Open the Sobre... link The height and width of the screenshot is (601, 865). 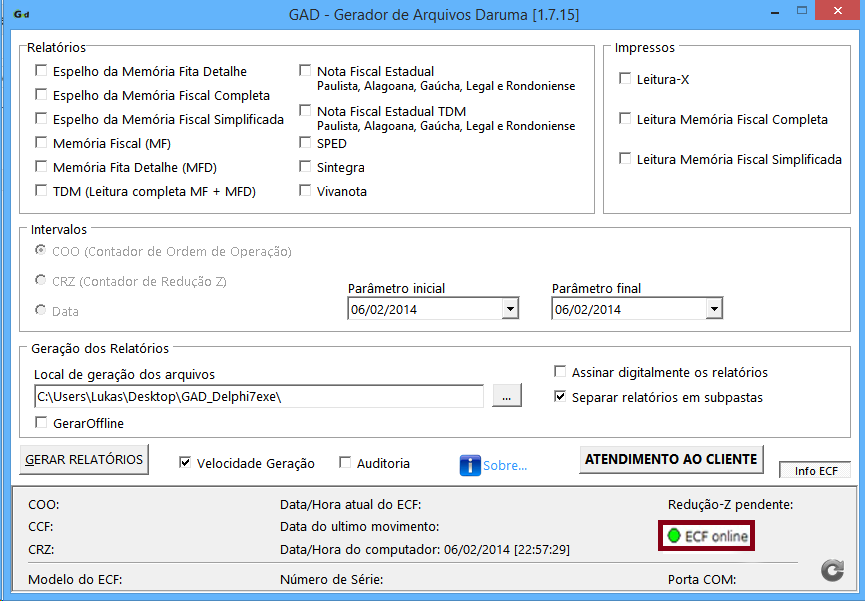505,466
